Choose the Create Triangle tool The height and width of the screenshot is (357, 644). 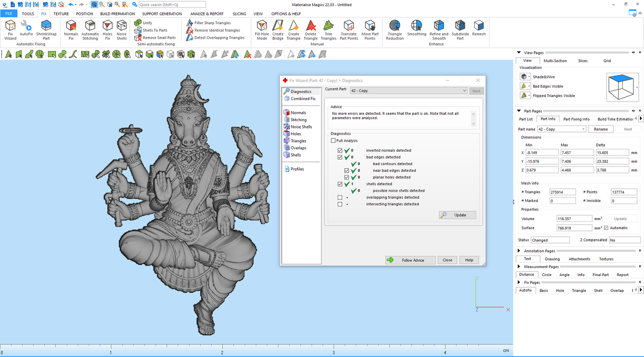pyautogui.click(x=293, y=30)
